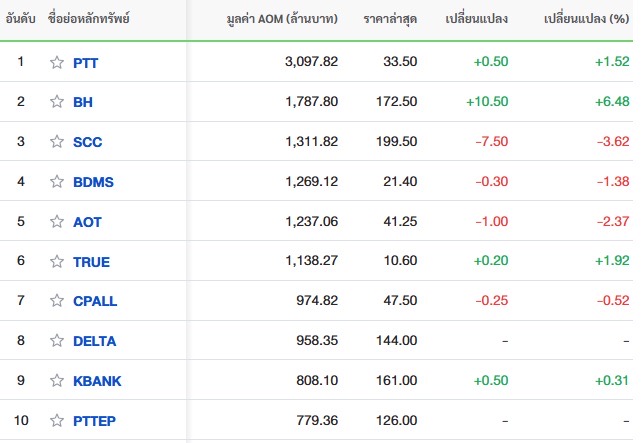Image resolution: width=642 pixels, height=443 pixels.
Task: Toggle favorite star for SCC
Action: (57, 142)
